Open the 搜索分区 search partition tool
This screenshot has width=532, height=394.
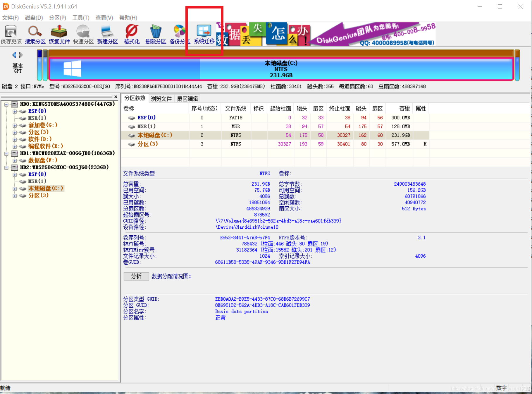click(x=35, y=35)
